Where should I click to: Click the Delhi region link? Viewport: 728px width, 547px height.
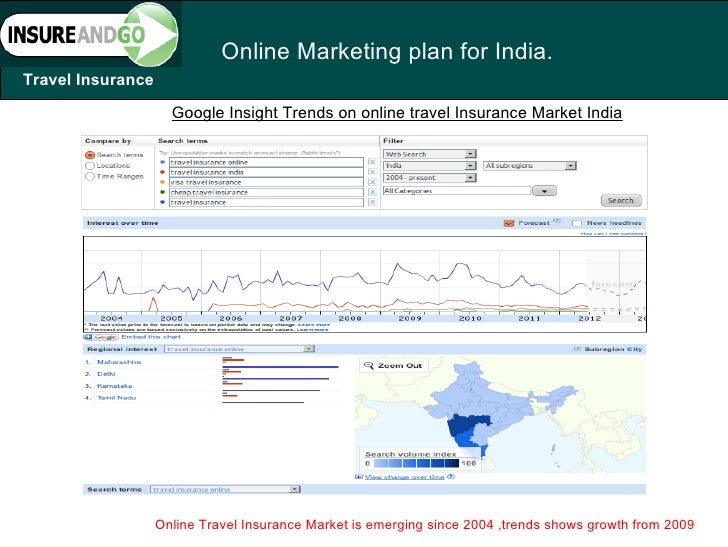tap(106, 374)
